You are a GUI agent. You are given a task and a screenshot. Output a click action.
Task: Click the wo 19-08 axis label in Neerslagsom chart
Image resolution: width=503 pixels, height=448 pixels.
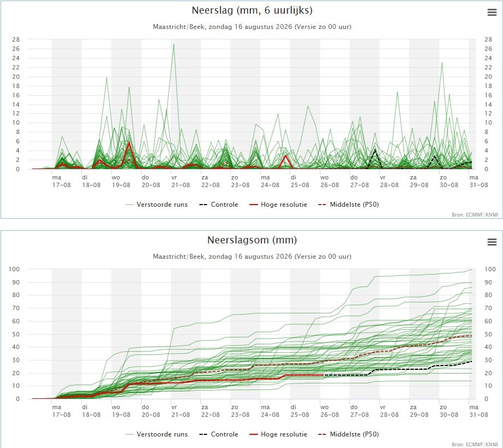coord(121,411)
